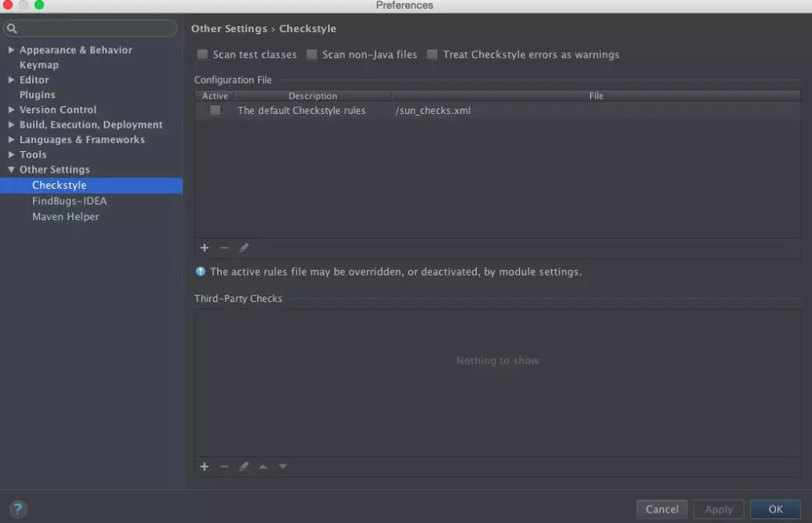Move third-party check up in the list
This screenshot has width=812, height=523.
pyautogui.click(x=263, y=467)
